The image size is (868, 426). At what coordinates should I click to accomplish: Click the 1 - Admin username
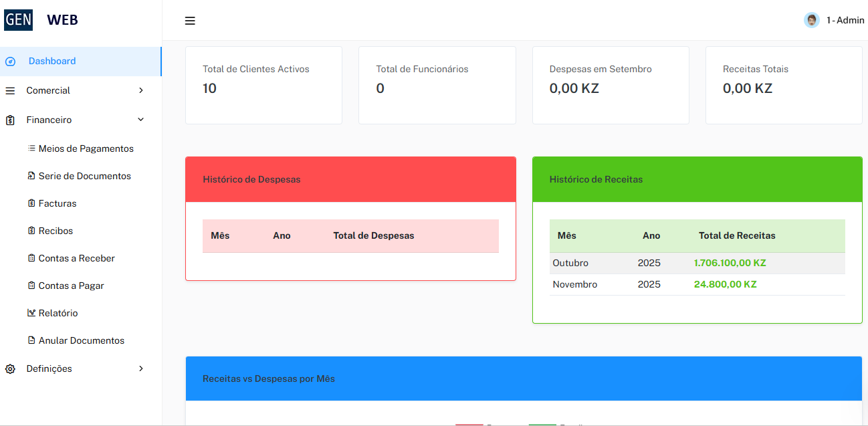[845, 20]
